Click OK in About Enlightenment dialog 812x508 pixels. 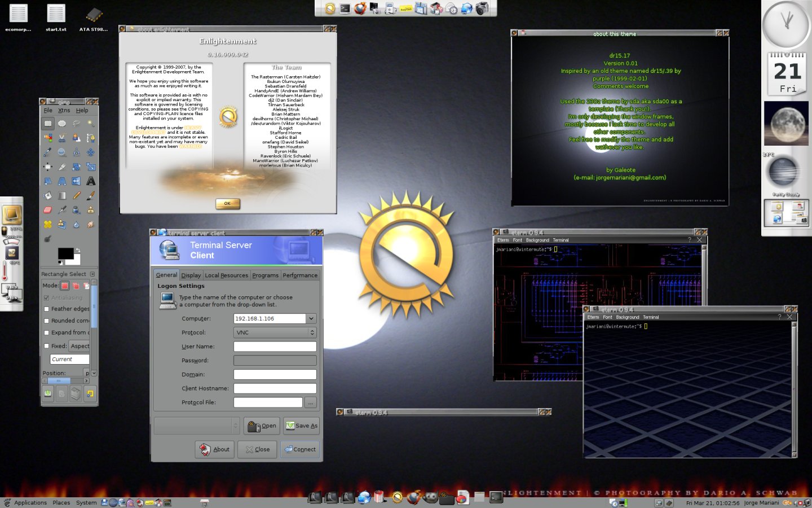point(228,204)
